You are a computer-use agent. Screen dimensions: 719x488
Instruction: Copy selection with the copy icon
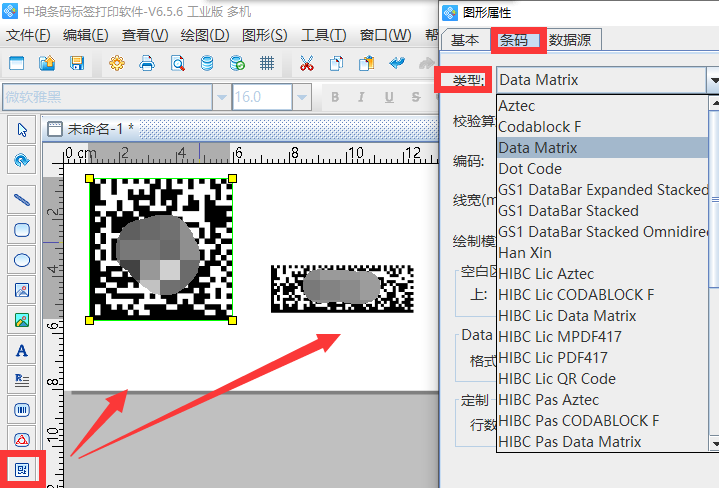337,63
